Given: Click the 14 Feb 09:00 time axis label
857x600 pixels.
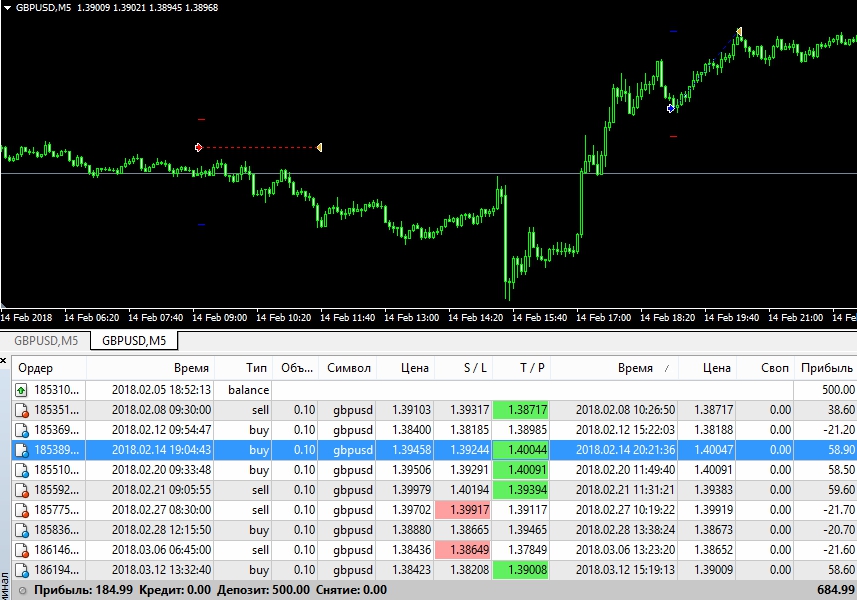Looking at the screenshot, I should tap(220, 317).
